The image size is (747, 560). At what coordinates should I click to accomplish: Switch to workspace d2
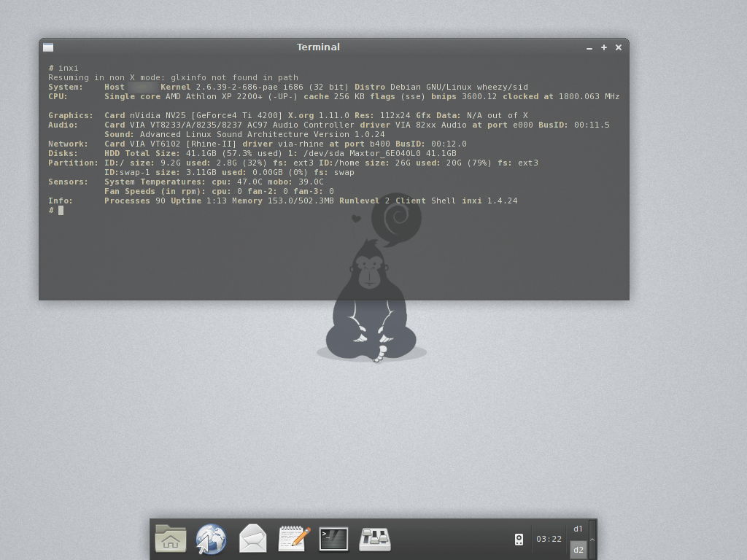tap(578, 550)
